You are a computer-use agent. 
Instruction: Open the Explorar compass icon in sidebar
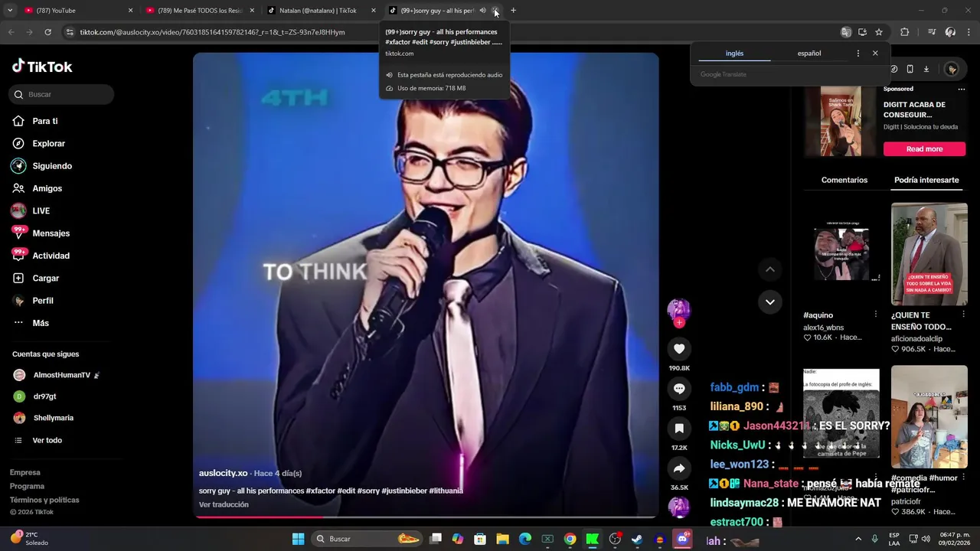coord(18,144)
